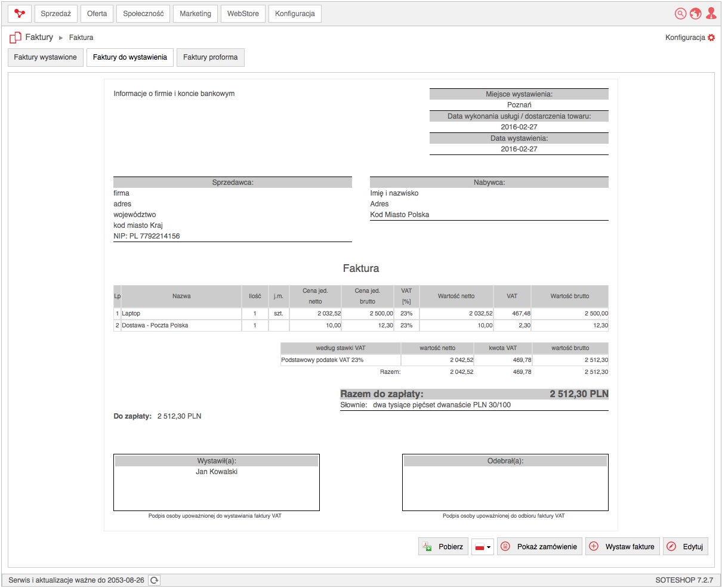Click the Pobierz button
722x588 pixels.
point(443,547)
